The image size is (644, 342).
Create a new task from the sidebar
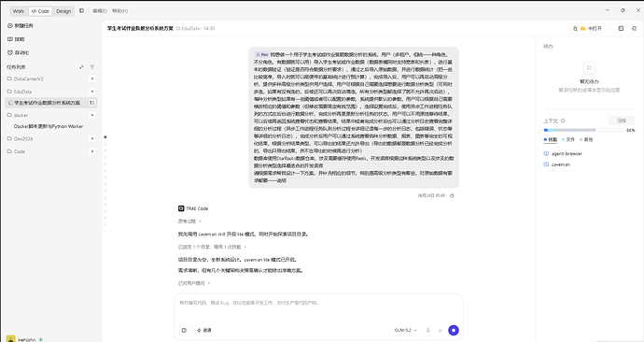click(21, 25)
